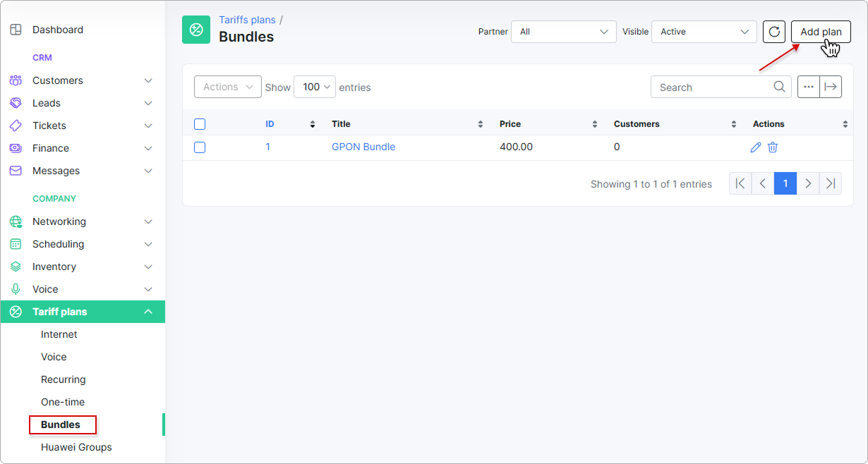868x464 pixels.
Task: Click the Scheduling calendar icon
Action: (x=16, y=244)
